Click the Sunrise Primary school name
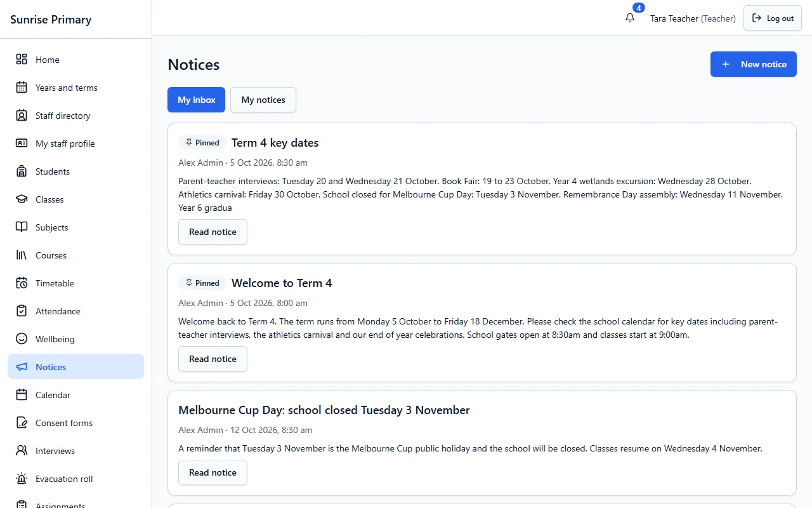The height and width of the screenshot is (508, 812). [x=51, y=19]
